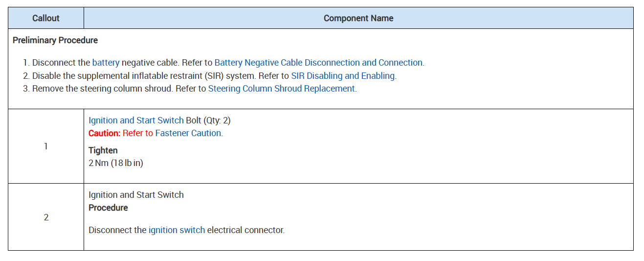The height and width of the screenshot is (261, 644).
Task: Click the bold Tighten heading
Action: pos(103,150)
